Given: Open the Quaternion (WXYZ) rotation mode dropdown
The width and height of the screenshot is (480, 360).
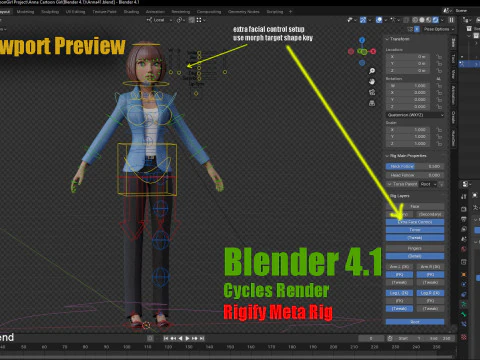Looking at the screenshot, I should (x=415, y=115).
